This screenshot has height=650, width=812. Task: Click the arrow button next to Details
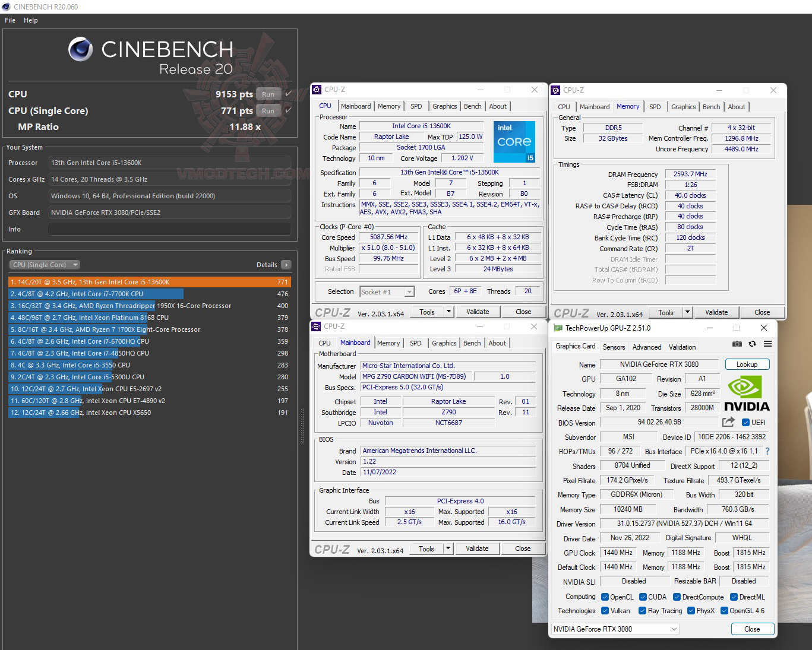tap(286, 265)
